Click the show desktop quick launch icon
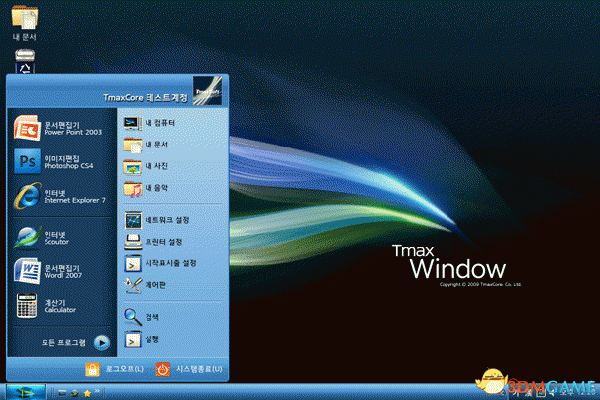The image size is (600, 400). pos(62,393)
